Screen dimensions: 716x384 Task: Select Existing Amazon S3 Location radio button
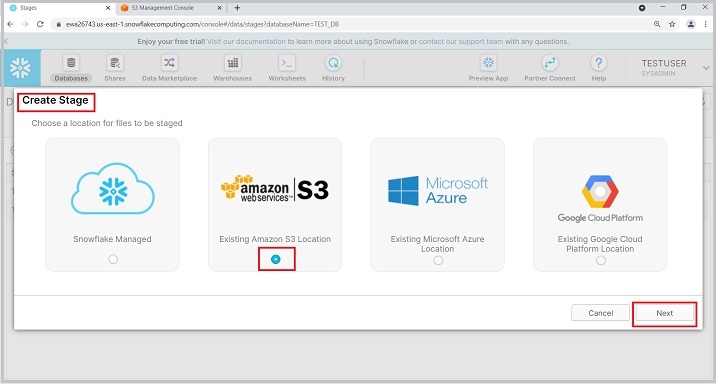coord(275,259)
